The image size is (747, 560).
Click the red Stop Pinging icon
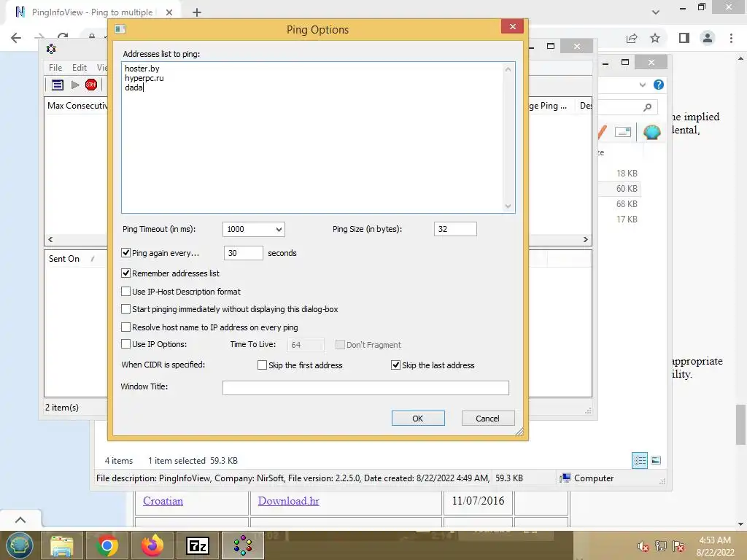pyautogui.click(x=91, y=85)
